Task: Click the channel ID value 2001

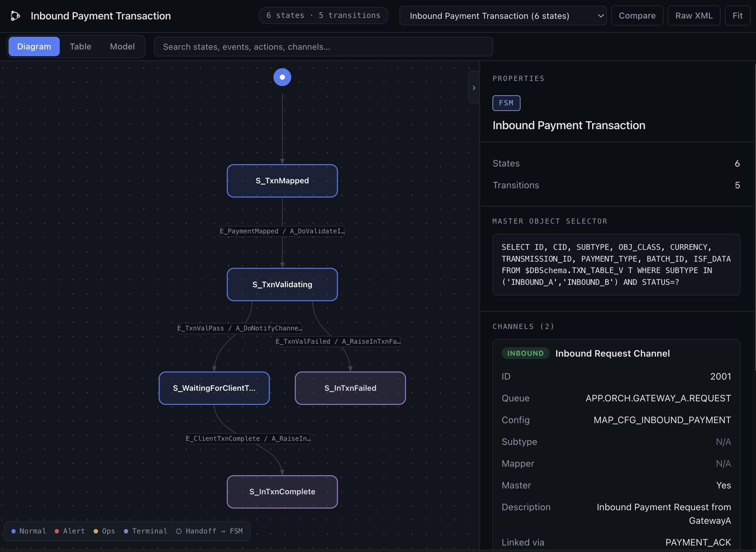Action: pyautogui.click(x=721, y=376)
